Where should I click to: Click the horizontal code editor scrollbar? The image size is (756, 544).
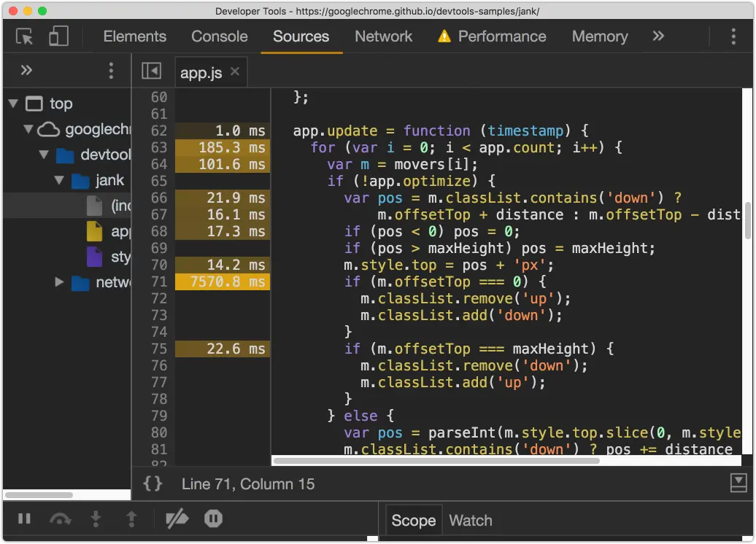[436, 461]
